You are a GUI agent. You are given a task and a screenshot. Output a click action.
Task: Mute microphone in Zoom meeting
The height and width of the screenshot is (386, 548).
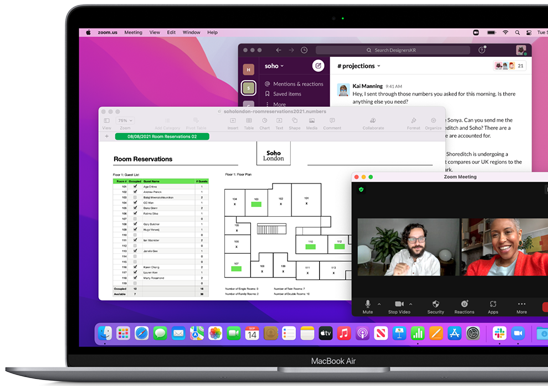point(367,307)
